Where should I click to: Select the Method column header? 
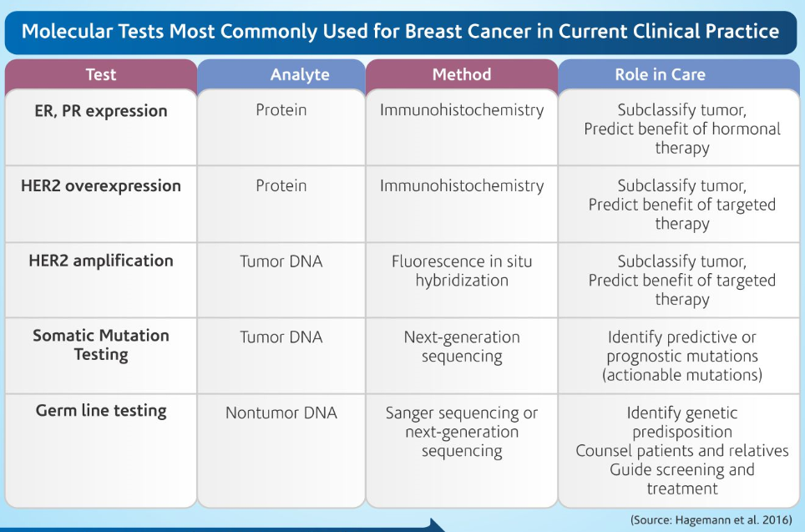(x=462, y=75)
